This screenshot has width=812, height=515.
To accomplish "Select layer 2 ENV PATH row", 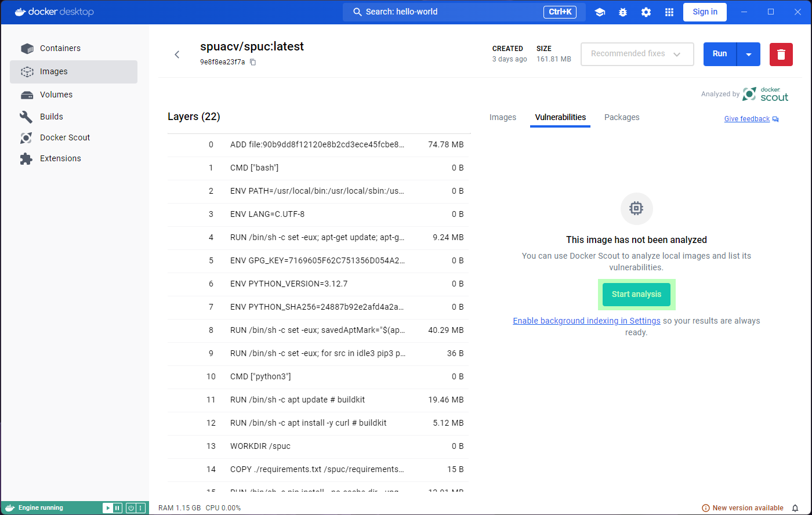I will (x=319, y=191).
